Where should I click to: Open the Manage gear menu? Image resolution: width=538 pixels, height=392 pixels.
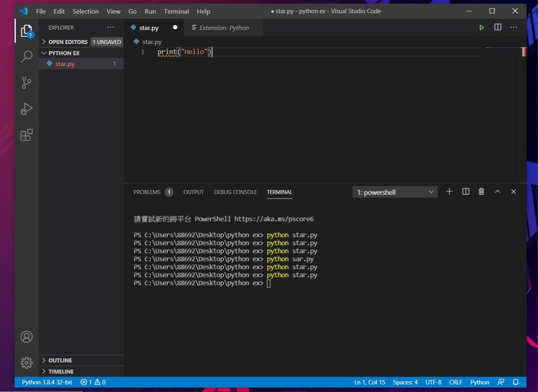(26, 363)
